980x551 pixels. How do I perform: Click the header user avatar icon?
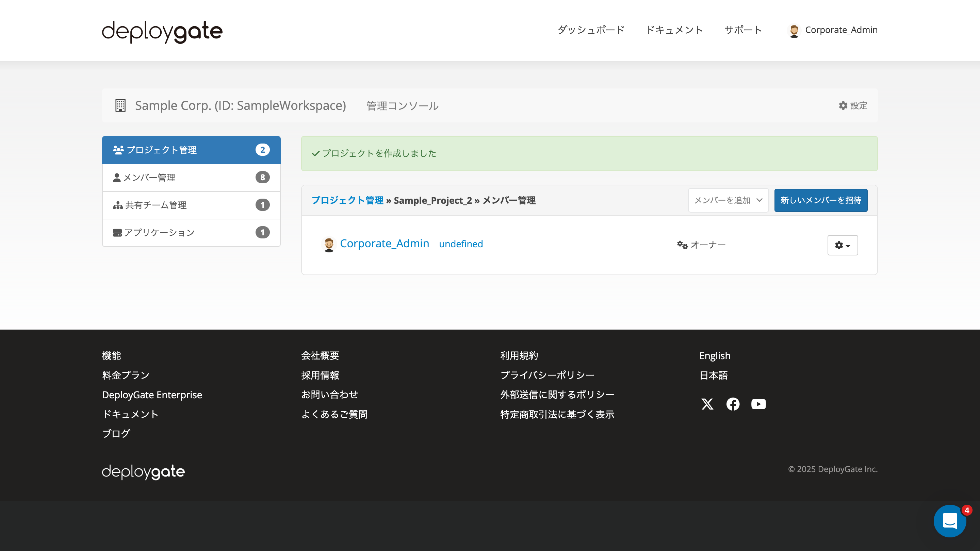794,31
